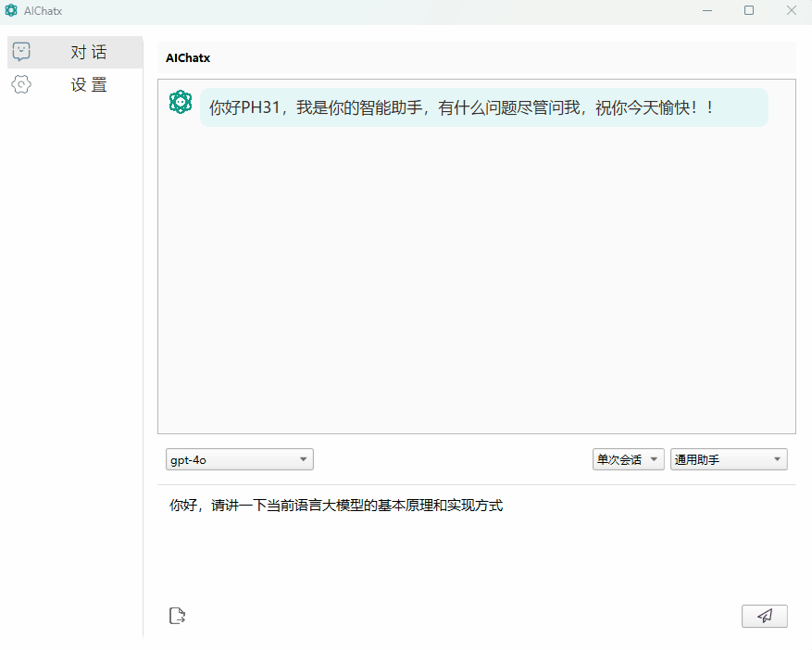Expand the gpt-4o dropdown arrow

click(x=303, y=458)
